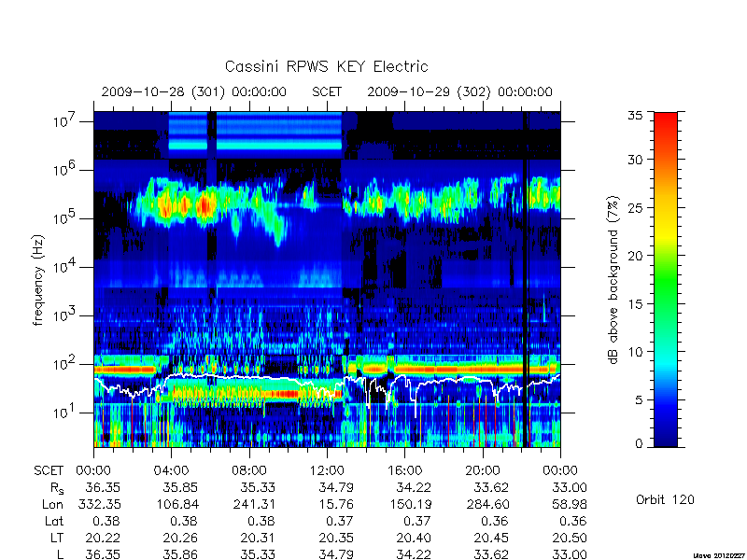The width and height of the screenshot is (747, 560).
Task: Click the centered "SCET" label above the plot
Action: [327, 91]
